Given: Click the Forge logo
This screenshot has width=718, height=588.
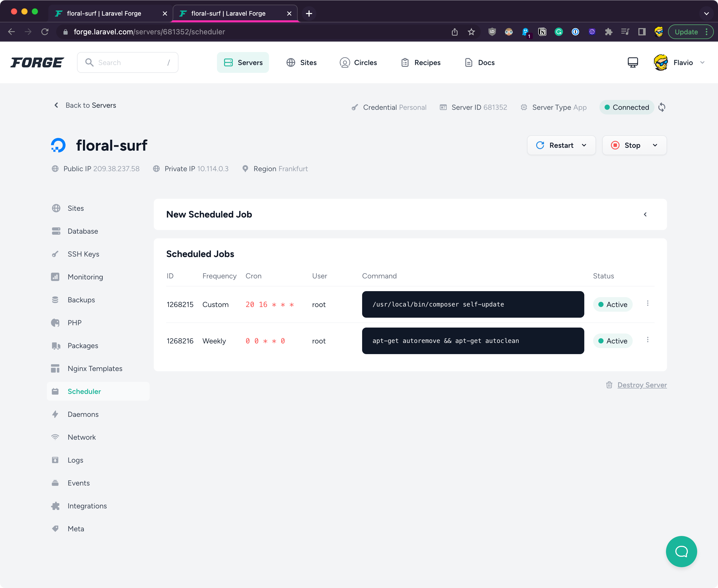Looking at the screenshot, I should (x=37, y=63).
